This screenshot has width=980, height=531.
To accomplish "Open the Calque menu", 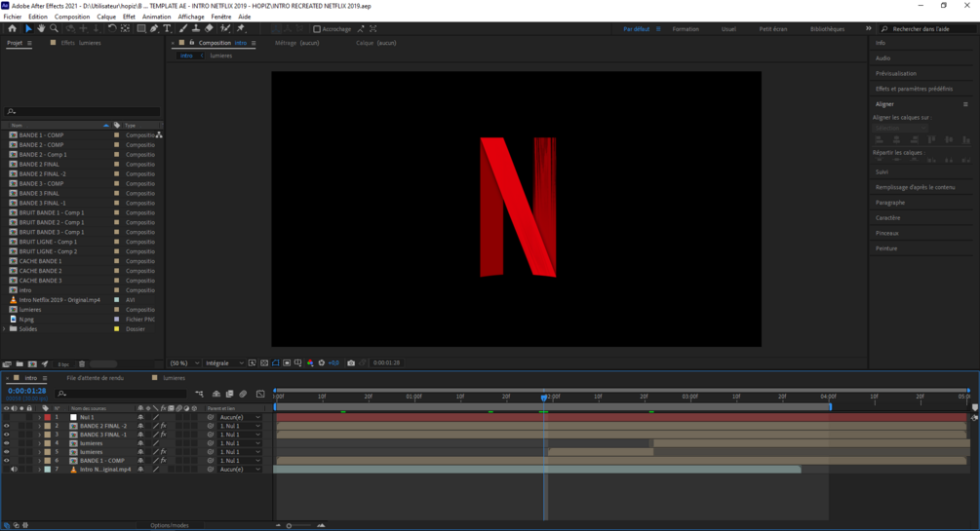I will click(106, 17).
